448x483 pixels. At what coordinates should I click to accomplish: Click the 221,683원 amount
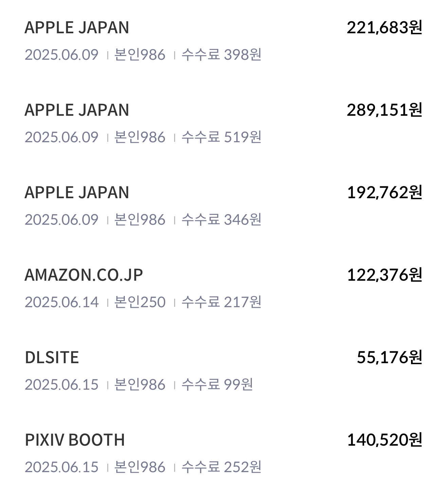click(x=385, y=27)
